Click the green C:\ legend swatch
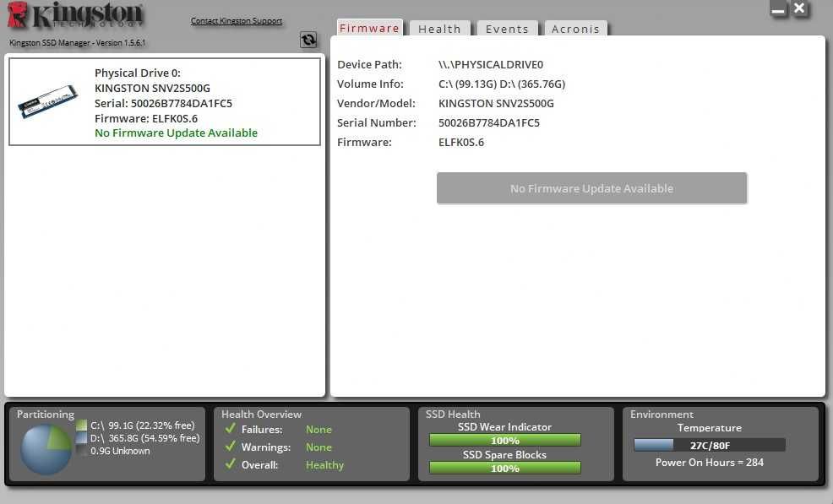The height and width of the screenshot is (504, 833). click(x=81, y=425)
